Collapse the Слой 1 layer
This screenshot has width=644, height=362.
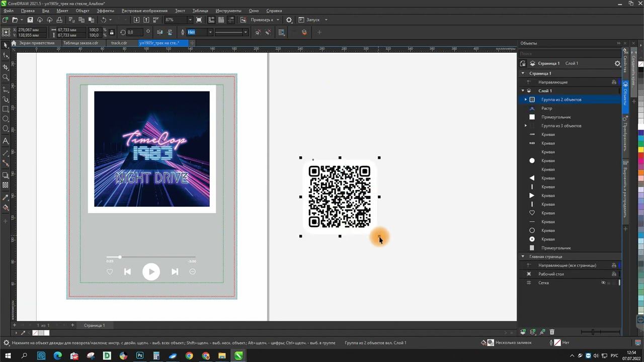(523, 91)
